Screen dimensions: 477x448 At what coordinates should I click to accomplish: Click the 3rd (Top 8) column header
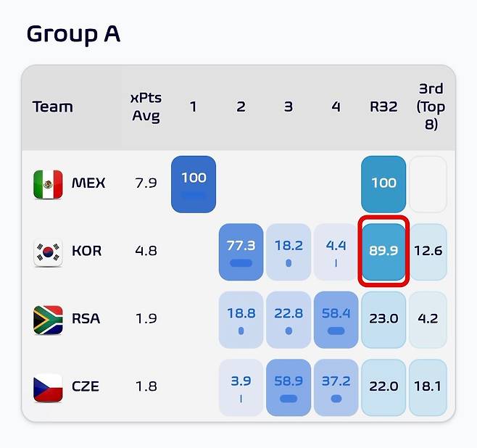(431, 107)
